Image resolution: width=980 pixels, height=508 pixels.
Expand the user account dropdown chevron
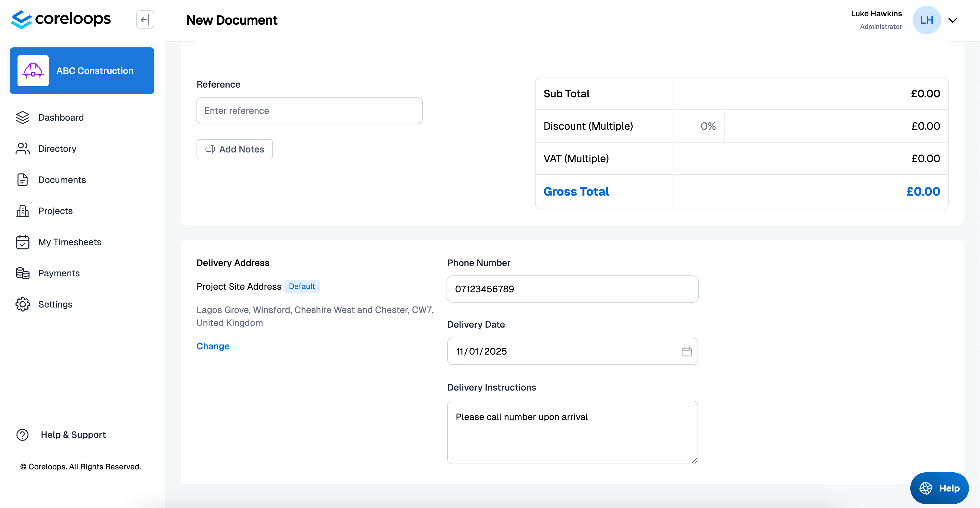coord(952,20)
